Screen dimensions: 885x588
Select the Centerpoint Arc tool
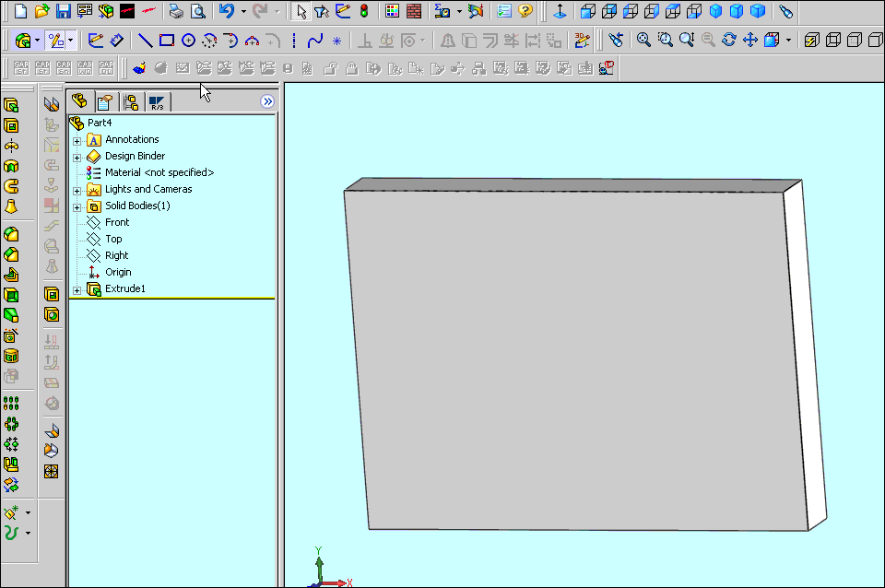[209, 40]
